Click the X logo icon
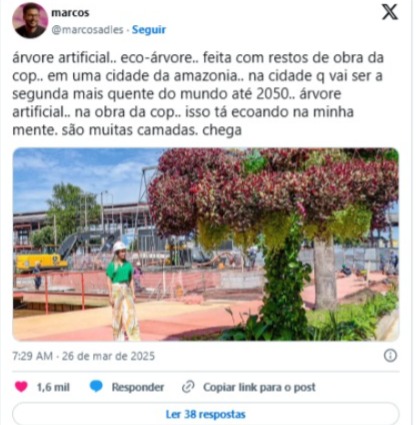 [389, 12]
